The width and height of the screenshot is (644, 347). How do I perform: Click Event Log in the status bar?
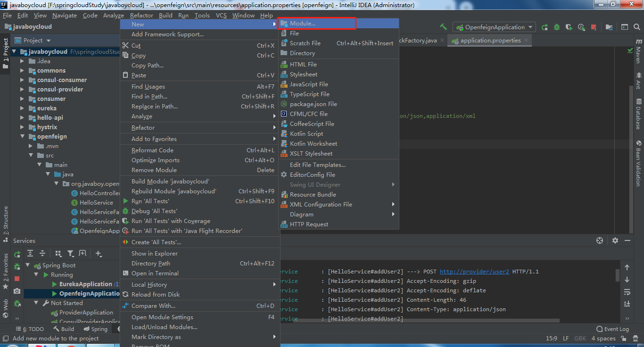click(613, 329)
